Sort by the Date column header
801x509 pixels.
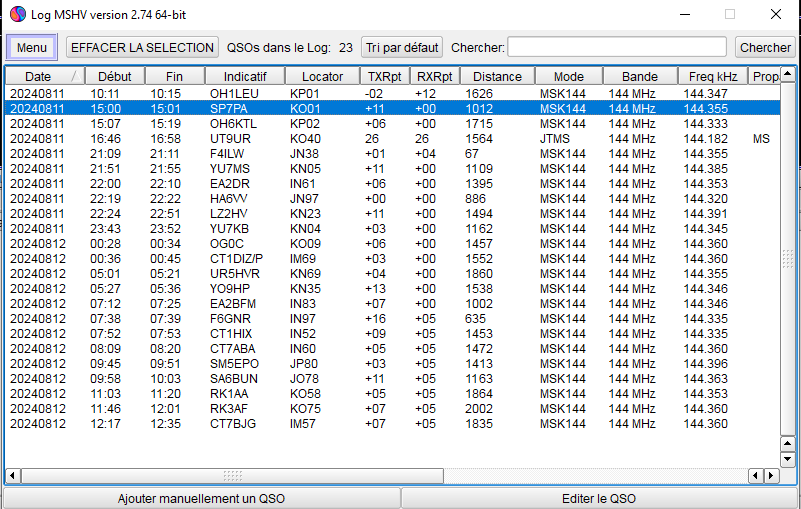[x=38, y=76]
